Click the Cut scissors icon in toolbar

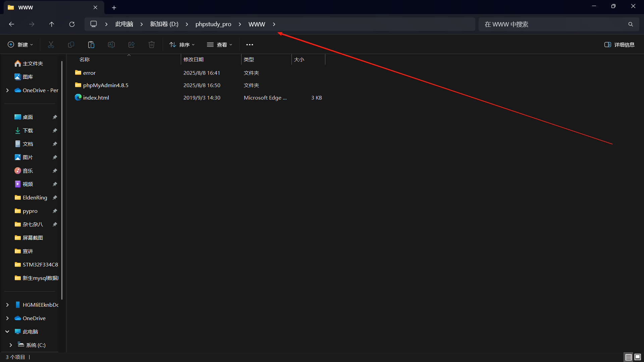click(x=51, y=45)
